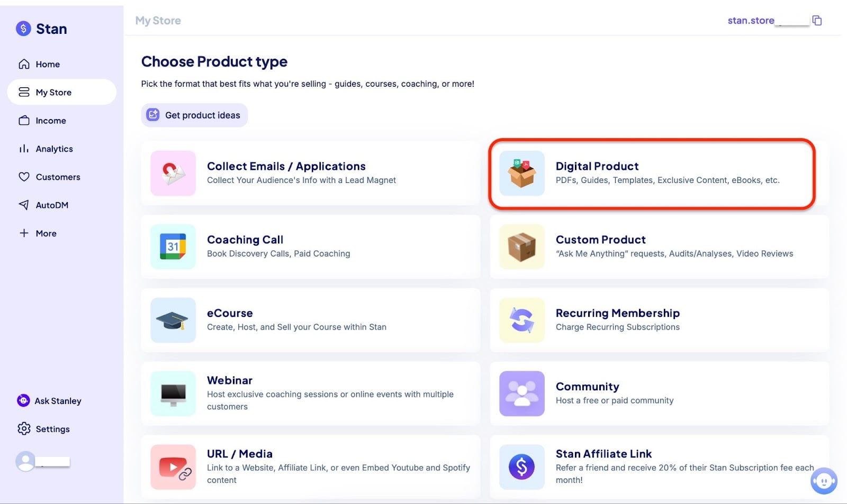Click '"Ask Me Anything" requests' description text
The height and width of the screenshot is (504, 847).
(x=674, y=254)
